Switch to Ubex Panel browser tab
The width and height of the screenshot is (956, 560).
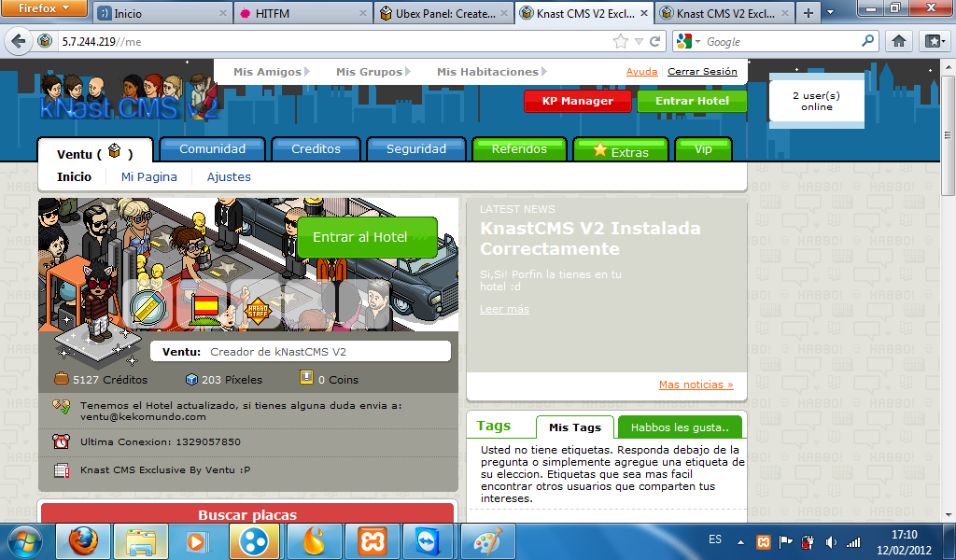443,13
